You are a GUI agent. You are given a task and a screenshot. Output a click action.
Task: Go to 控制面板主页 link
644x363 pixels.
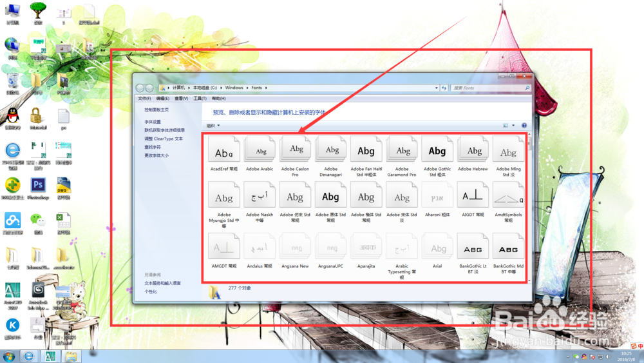coord(156,110)
